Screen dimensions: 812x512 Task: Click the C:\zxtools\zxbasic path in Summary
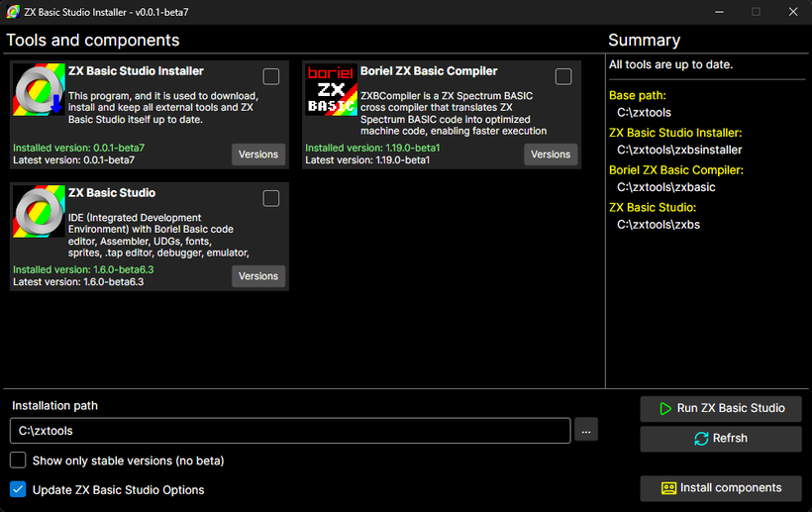coord(666,187)
